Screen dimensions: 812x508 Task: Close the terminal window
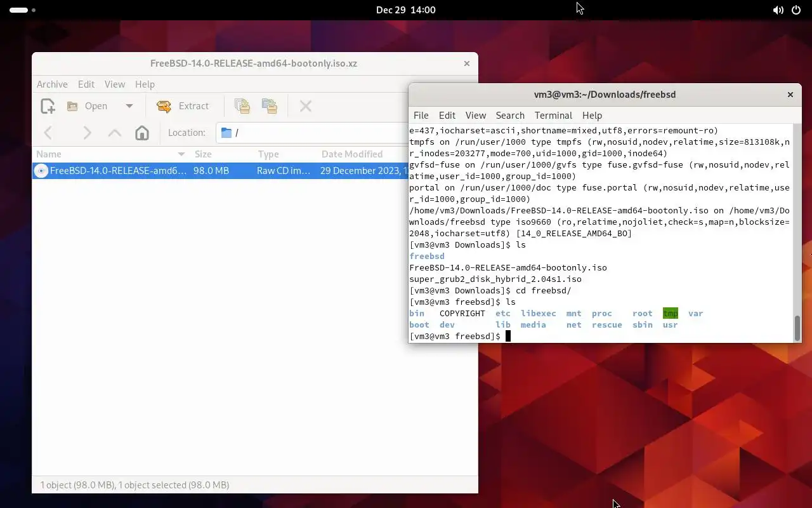[x=790, y=95]
